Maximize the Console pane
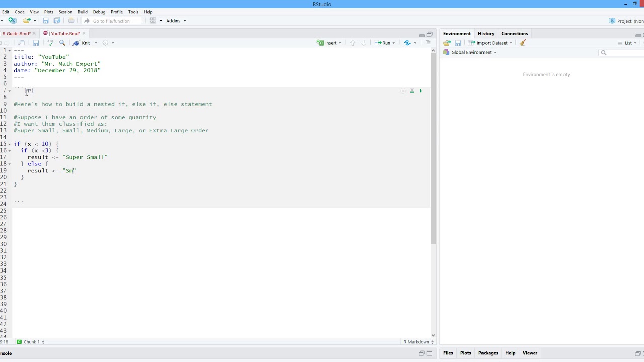The width and height of the screenshot is (644, 362). click(x=430, y=353)
